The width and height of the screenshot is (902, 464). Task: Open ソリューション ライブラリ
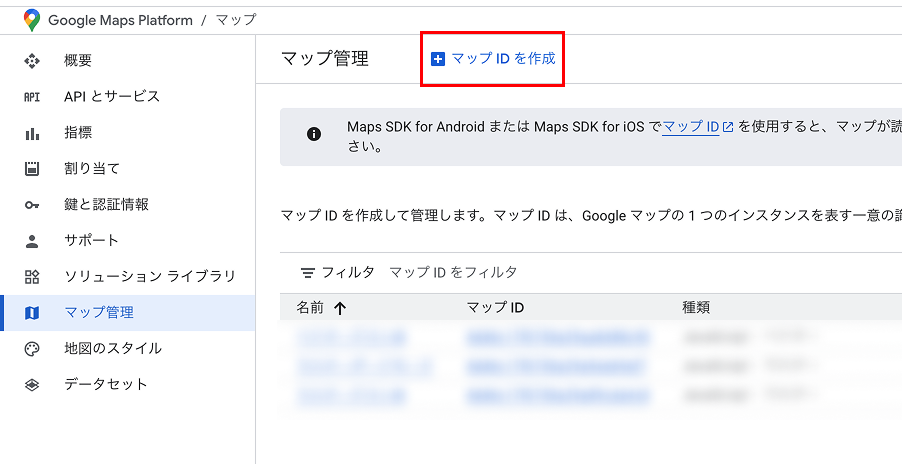[150, 276]
